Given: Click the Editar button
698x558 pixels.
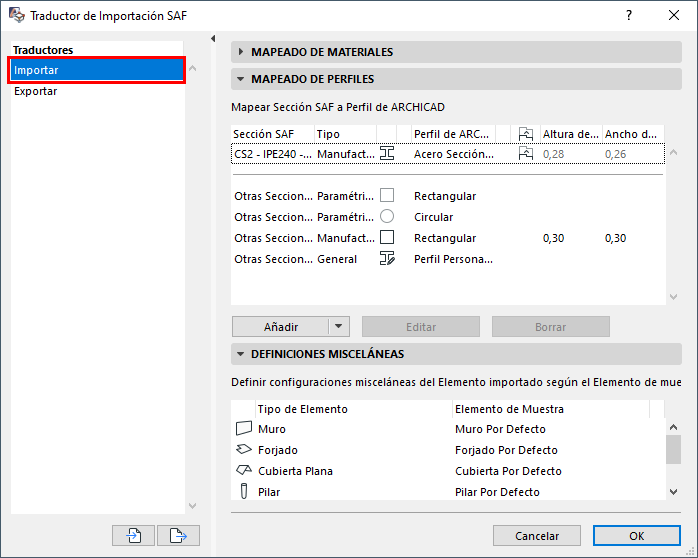Looking at the screenshot, I should point(421,327).
